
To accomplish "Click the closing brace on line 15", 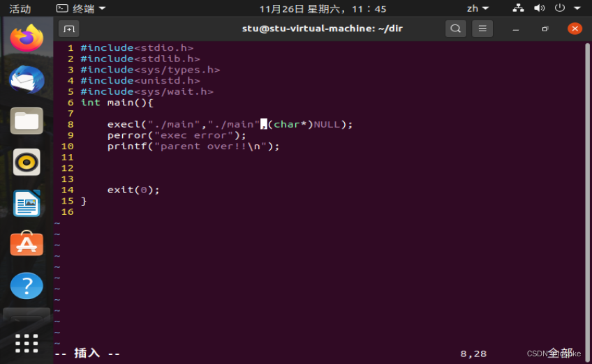I will point(84,201).
